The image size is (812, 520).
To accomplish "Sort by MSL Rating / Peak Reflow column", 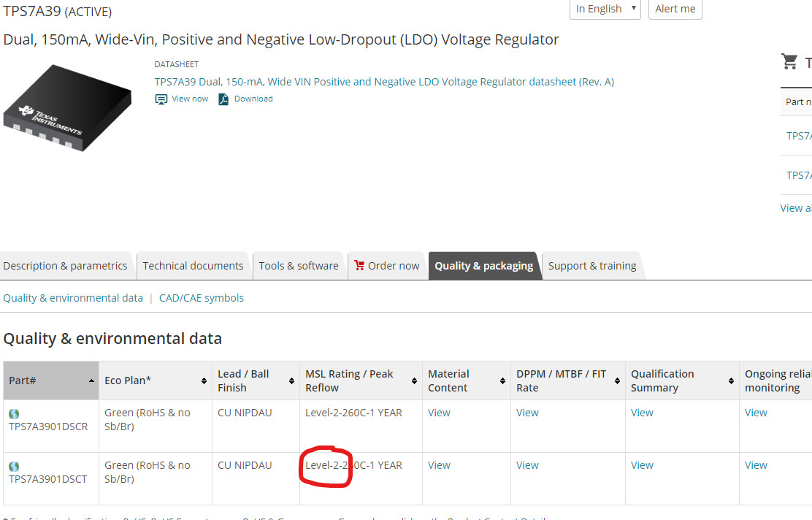I will pos(414,381).
